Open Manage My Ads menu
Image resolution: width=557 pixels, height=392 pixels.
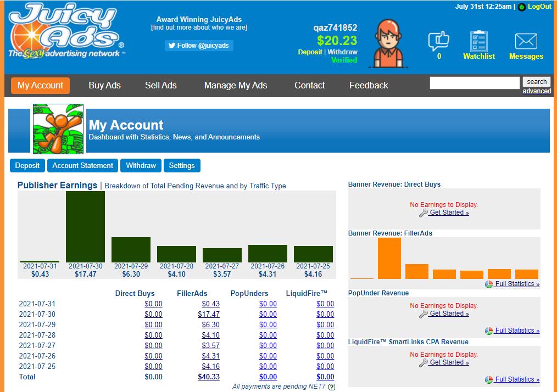coord(236,86)
